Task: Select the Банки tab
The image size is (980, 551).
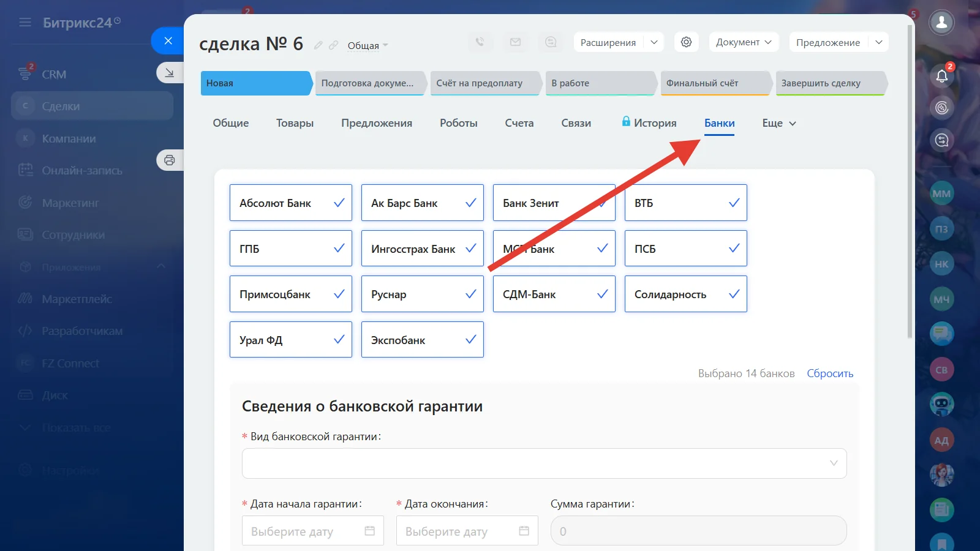Action: 720,123
